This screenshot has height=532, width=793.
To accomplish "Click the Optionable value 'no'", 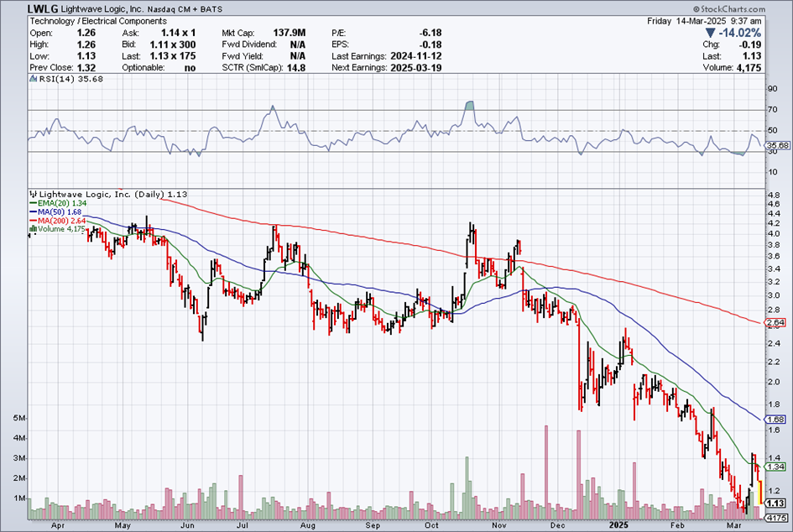I will (x=190, y=68).
